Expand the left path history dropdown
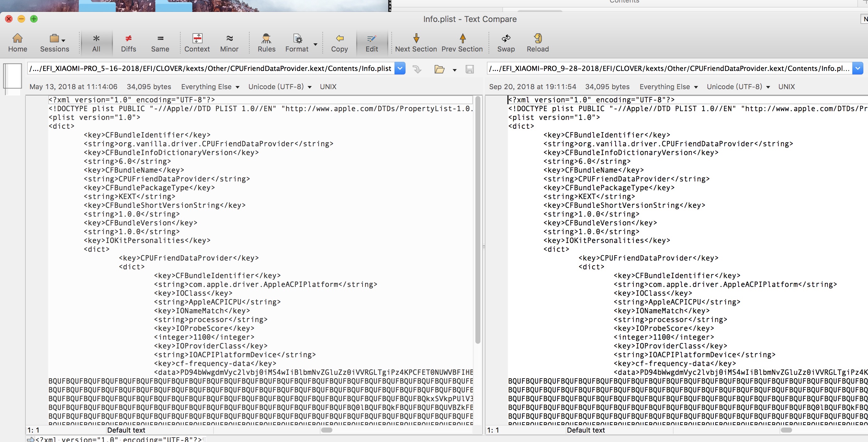This screenshot has height=442, width=868. (x=400, y=68)
